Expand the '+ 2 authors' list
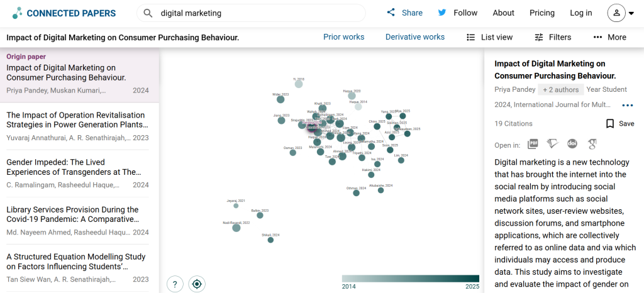 tap(560, 90)
